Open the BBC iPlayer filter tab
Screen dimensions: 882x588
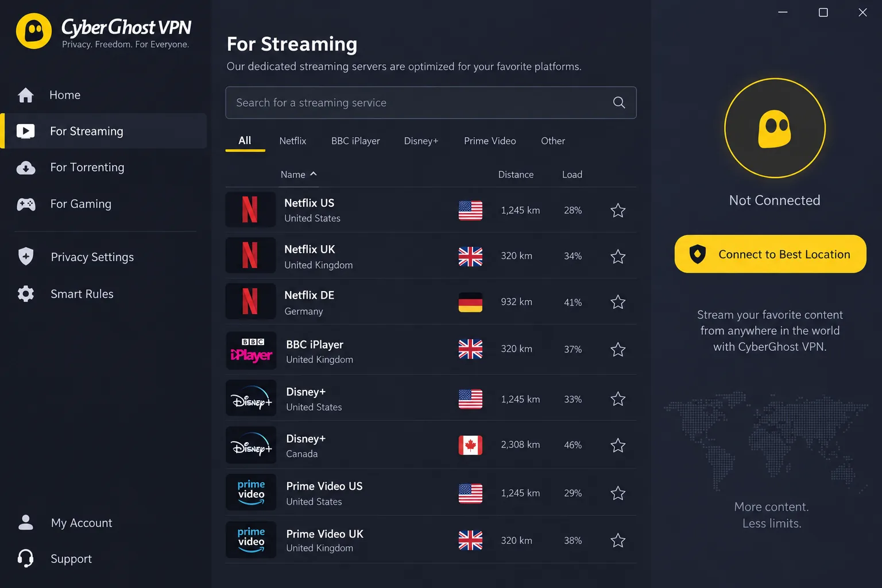tap(355, 141)
